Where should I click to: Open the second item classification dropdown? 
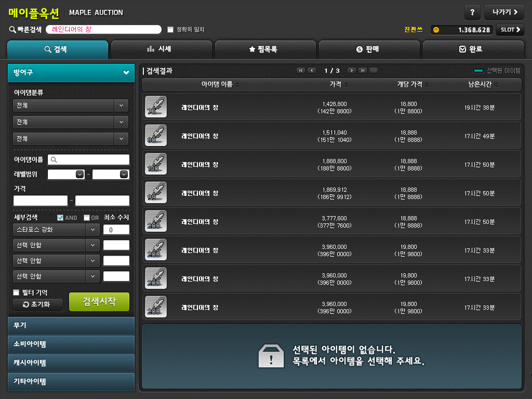point(71,122)
